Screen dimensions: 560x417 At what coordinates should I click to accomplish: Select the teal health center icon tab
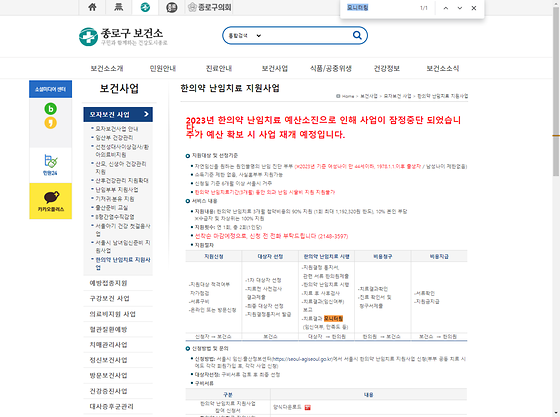pos(145,7)
